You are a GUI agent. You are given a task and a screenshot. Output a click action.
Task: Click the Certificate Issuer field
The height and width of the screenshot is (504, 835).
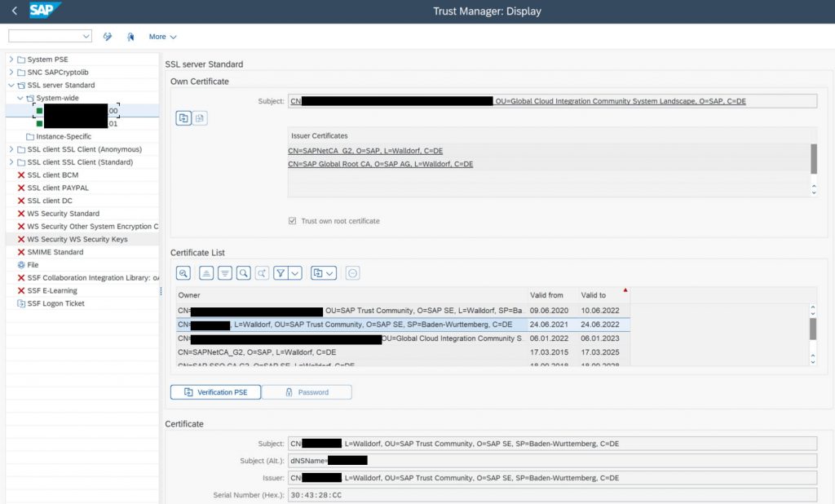552,478
